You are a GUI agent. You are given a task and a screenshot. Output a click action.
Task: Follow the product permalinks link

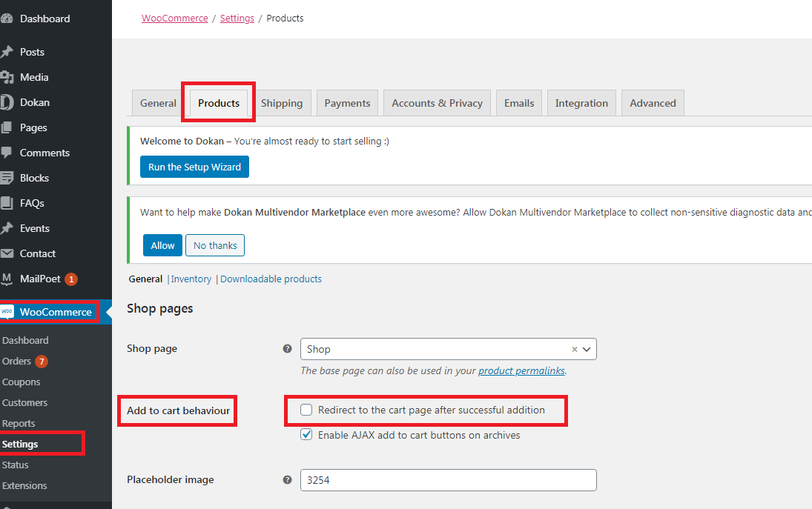pyautogui.click(x=521, y=371)
